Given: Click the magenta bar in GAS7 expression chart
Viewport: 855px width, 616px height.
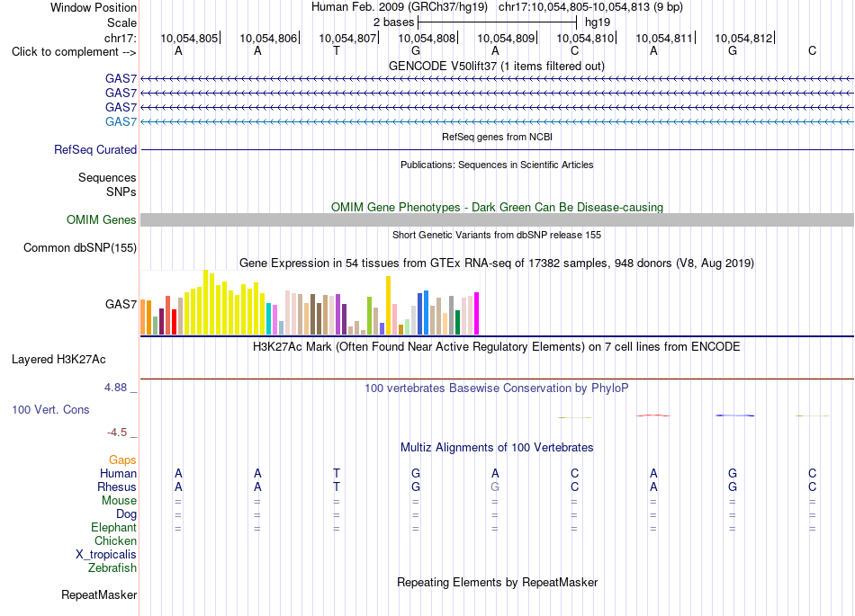Looking at the screenshot, I should [x=477, y=313].
